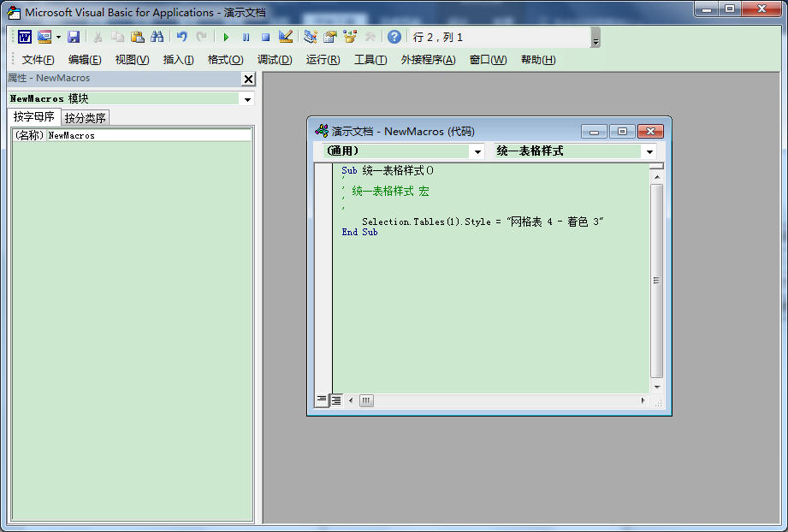Click the code window scroll left arrow

point(351,400)
